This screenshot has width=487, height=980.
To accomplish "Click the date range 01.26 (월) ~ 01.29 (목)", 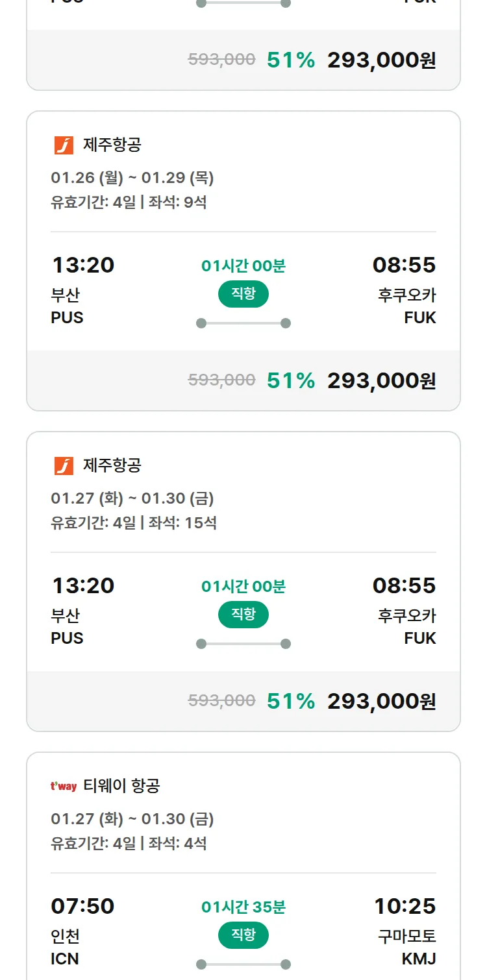I will tap(132, 178).
